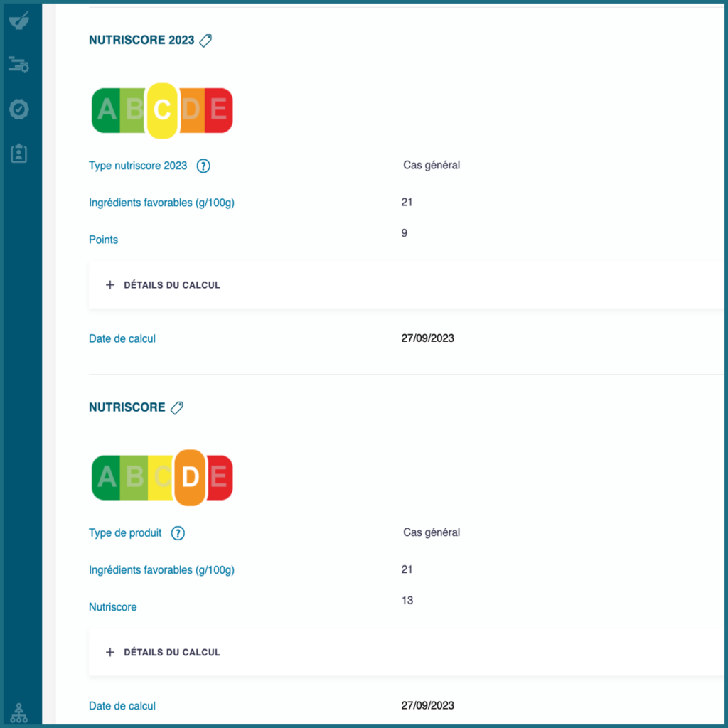Click the 27/09/2023 date in Nutriscore section
The width and height of the screenshot is (728, 728).
coord(427,705)
